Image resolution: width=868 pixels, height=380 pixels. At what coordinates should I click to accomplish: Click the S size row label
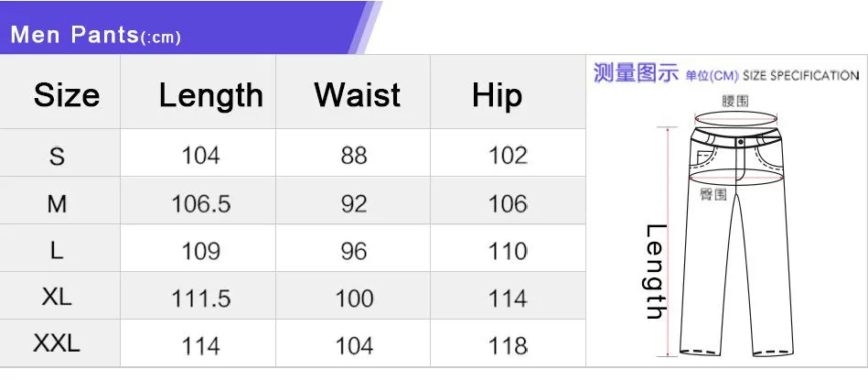coord(57,157)
